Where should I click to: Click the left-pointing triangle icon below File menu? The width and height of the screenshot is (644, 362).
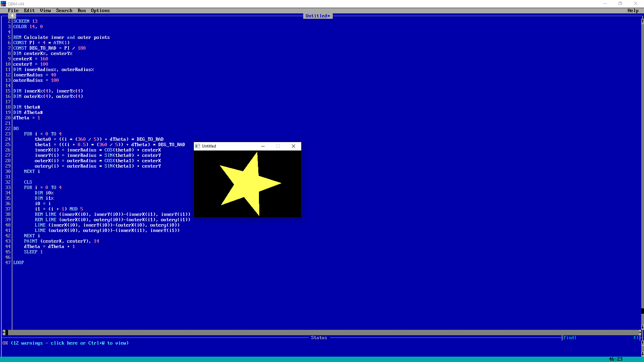point(12,16)
